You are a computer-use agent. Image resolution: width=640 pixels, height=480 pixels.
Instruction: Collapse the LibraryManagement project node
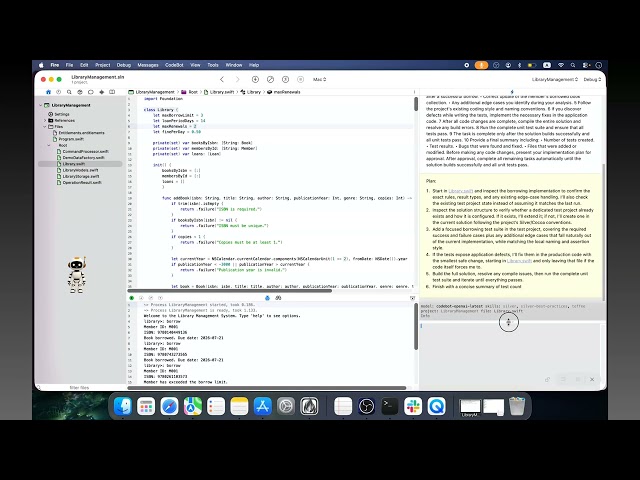(41, 105)
